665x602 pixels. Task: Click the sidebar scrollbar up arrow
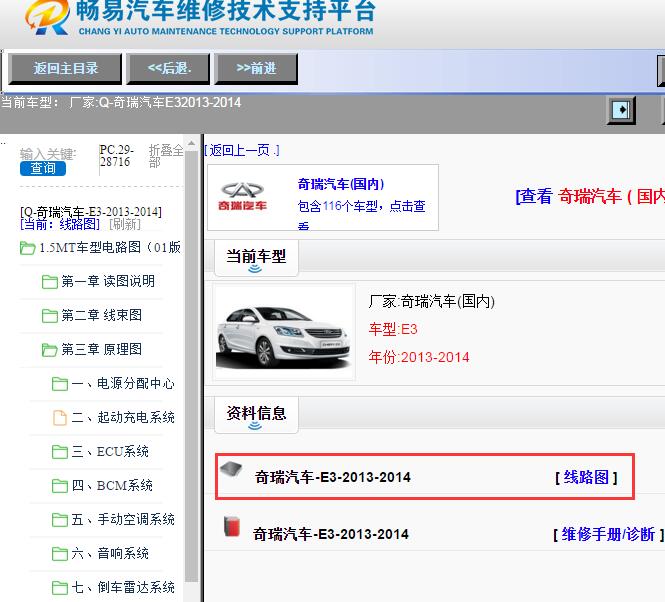point(191,144)
